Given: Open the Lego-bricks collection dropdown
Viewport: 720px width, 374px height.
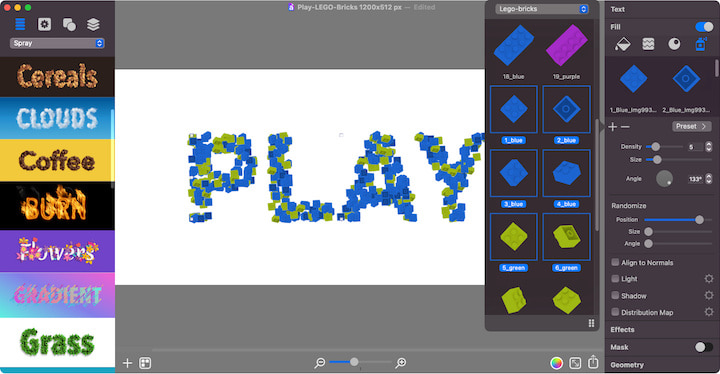Looking at the screenshot, I should 542,9.
